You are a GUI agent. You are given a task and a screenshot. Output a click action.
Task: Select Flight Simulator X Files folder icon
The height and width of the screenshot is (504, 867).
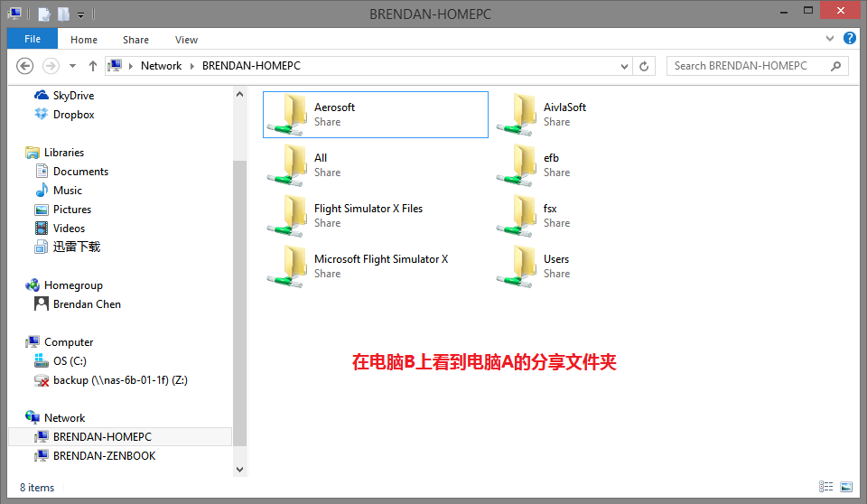288,216
